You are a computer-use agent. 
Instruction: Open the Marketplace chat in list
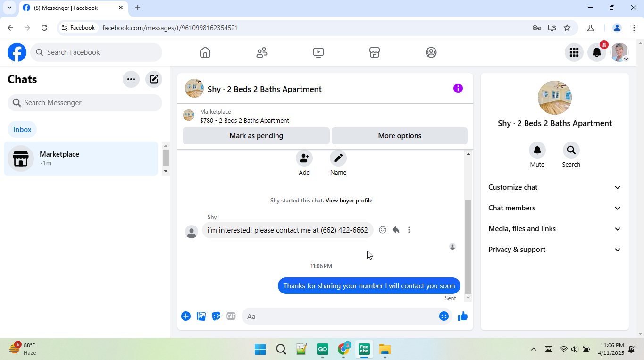(81, 159)
